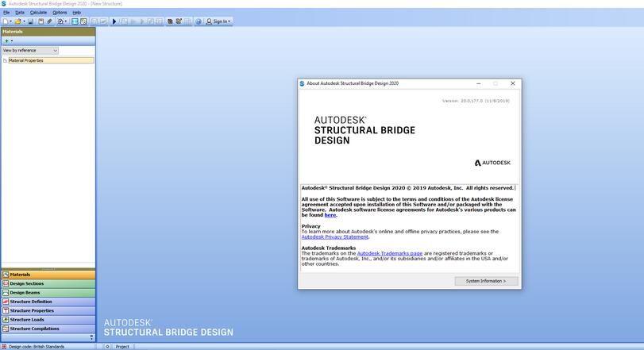Click the copyright text field in About dialog
644x350 pixels.
(x=408, y=188)
